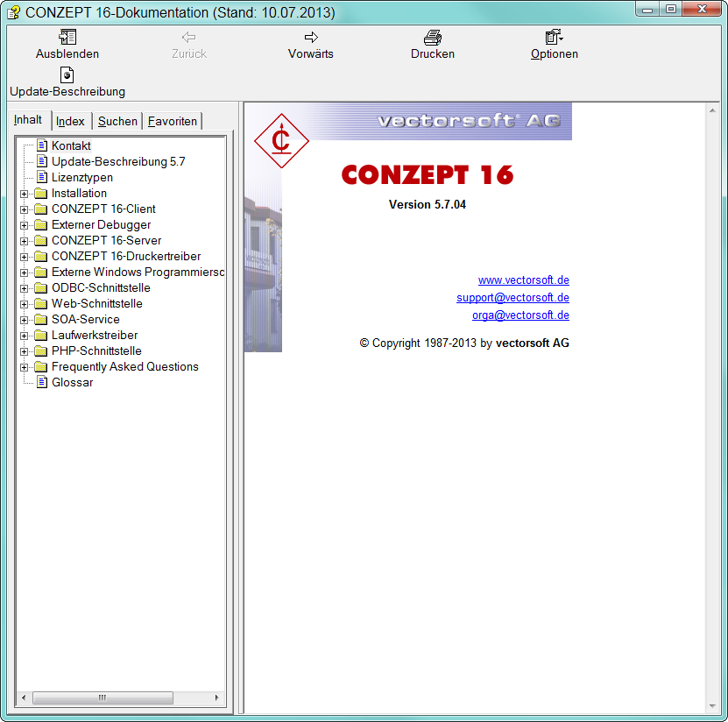Expand Frequently Asked Questions node

24,367
